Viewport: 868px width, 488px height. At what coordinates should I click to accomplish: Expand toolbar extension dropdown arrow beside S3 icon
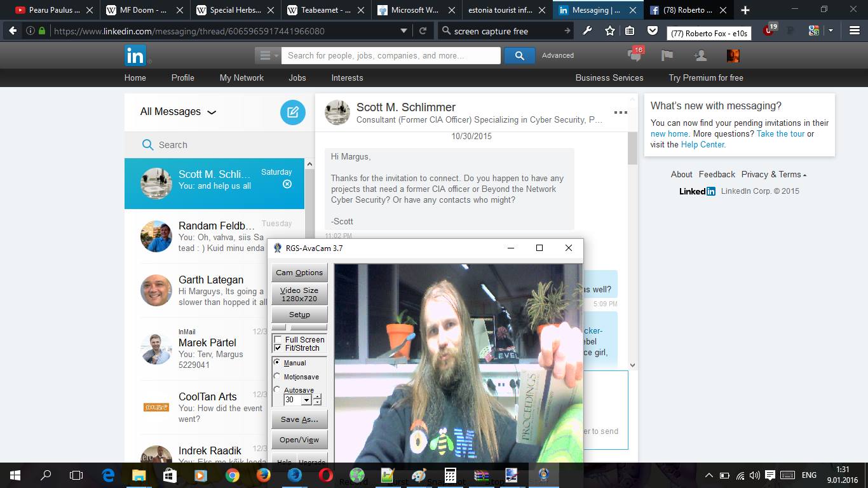coord(831,30)
